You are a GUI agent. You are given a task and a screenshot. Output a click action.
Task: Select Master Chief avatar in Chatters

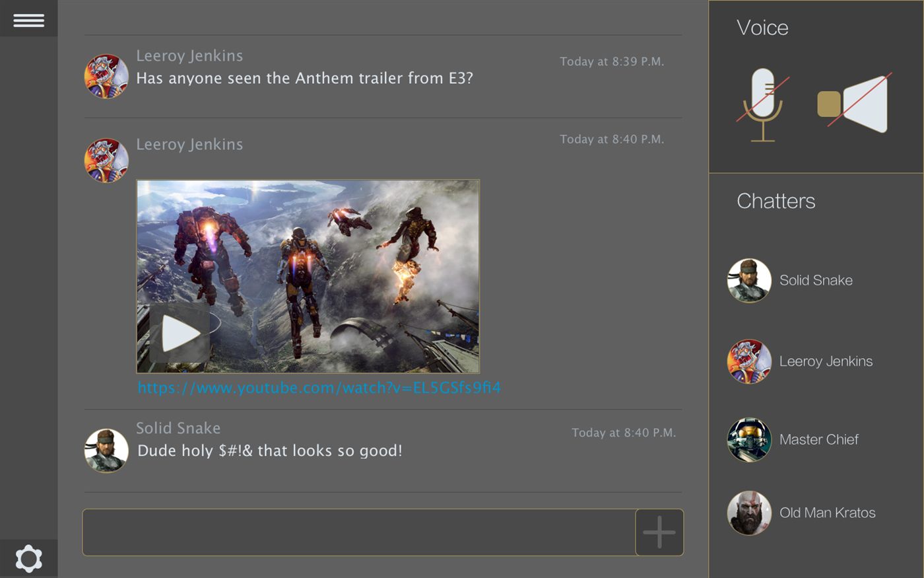[x=749, y=440]
